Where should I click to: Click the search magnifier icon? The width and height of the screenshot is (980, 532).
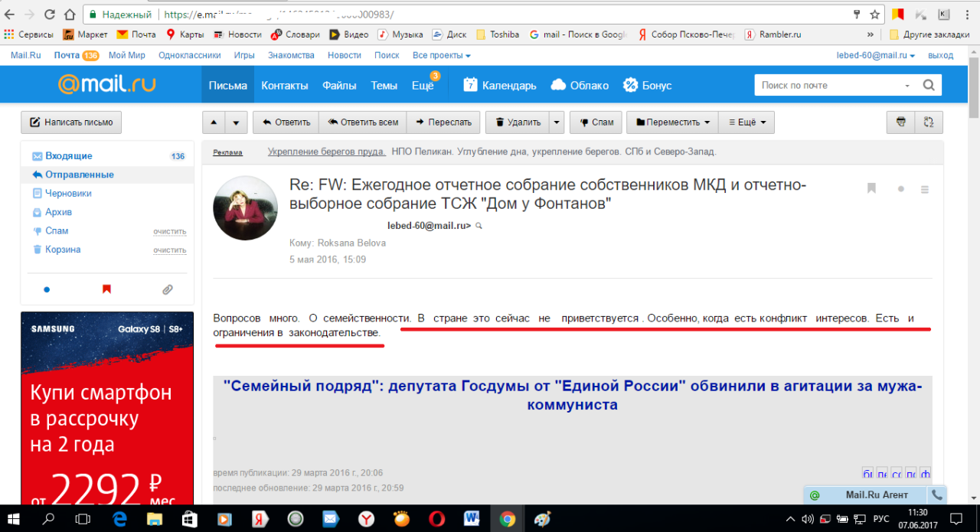(929, 85)
